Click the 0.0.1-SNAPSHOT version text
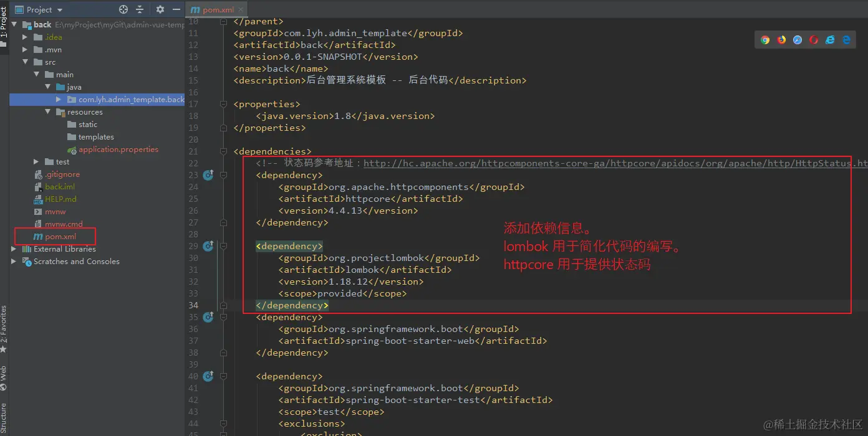 (x=323, y=57)
